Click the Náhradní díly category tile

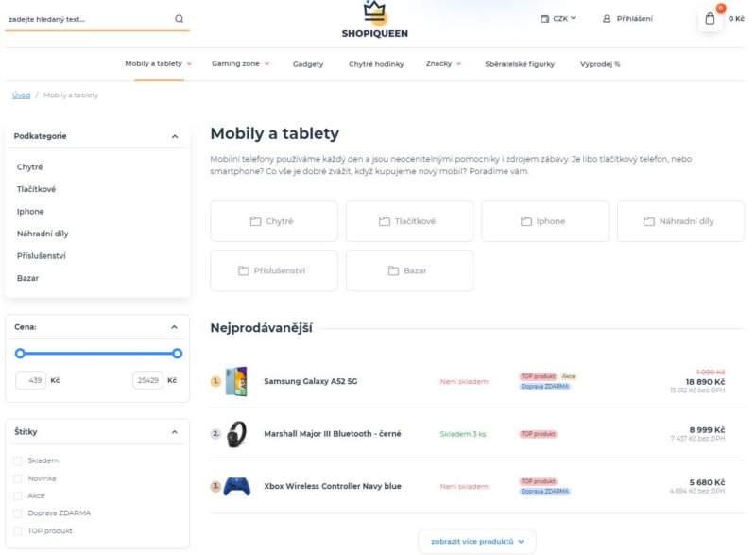(680, 221)
